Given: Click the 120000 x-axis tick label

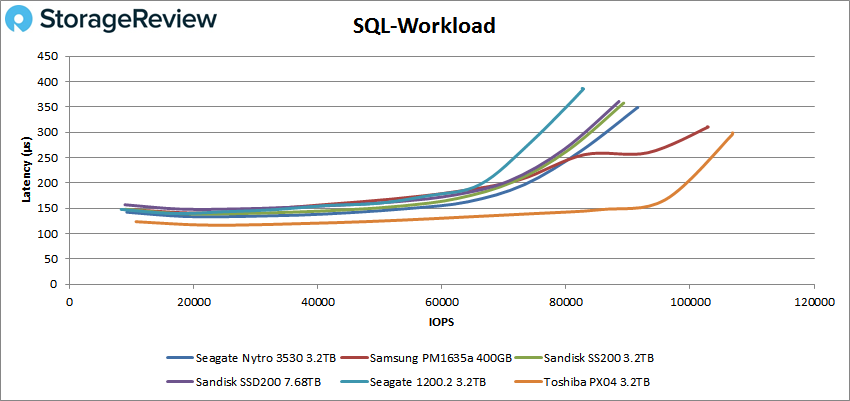Looking at the screenshot, I should tap(811, 300).
